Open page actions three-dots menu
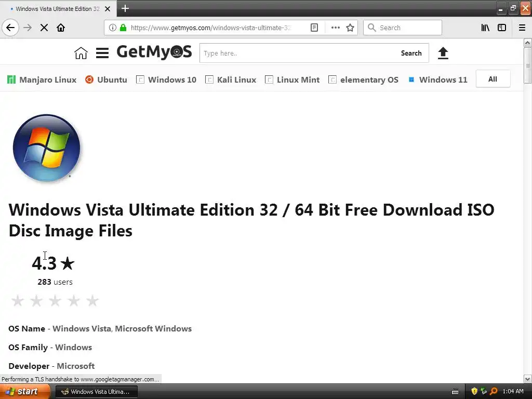The width and height of the screenshot is (532, 399). coord(335,28)
